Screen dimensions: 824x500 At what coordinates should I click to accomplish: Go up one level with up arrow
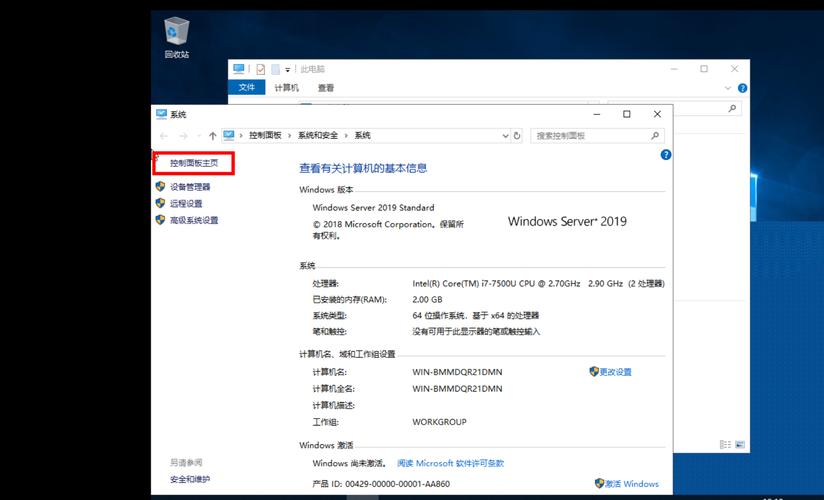(x=212, y=136)
